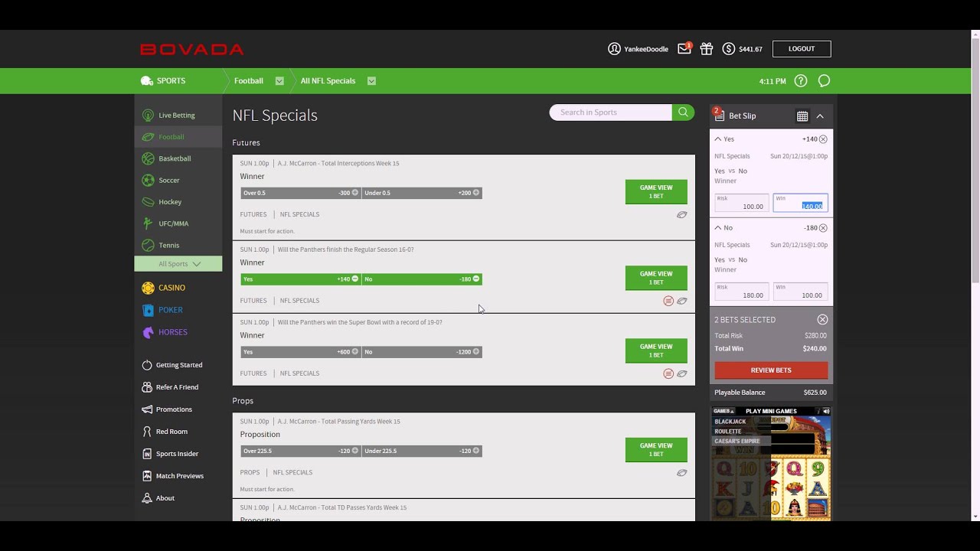Open the SPORTS main navigation tab

pyautogui.click(x=163, y=81)
